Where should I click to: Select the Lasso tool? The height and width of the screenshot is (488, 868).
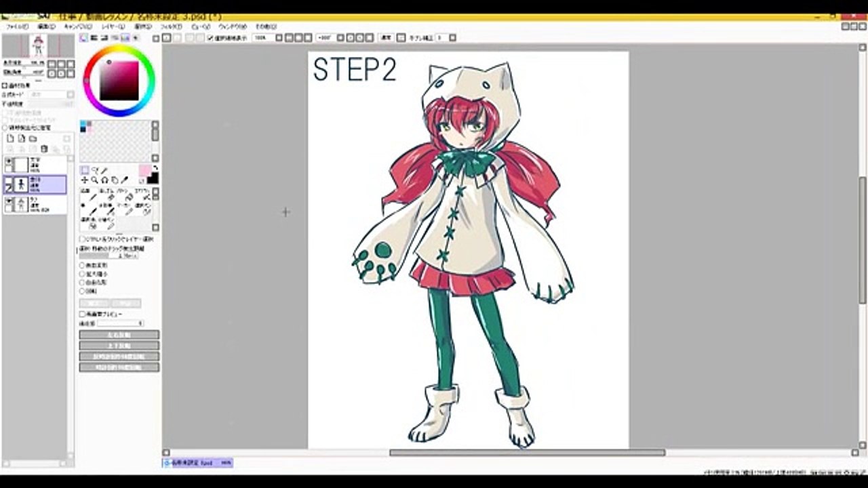tap(95, 170)
